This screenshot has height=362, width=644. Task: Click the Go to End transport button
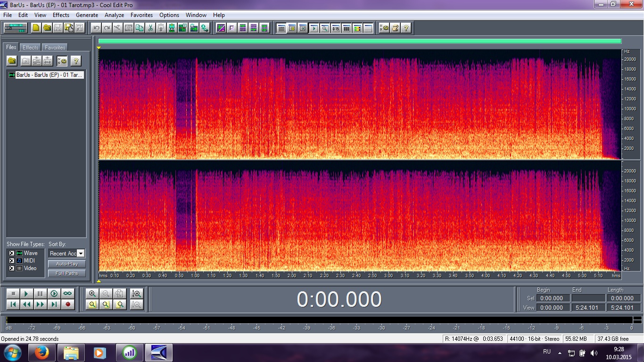pos(54,304)
